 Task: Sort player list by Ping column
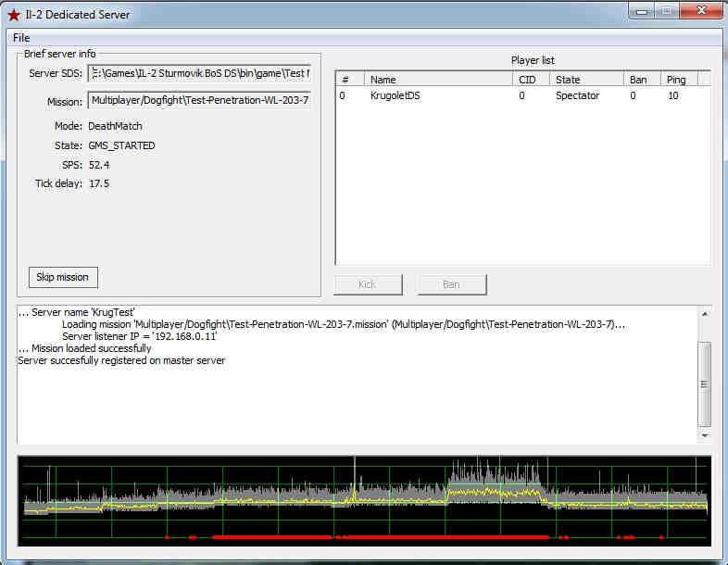coord(679,80)
